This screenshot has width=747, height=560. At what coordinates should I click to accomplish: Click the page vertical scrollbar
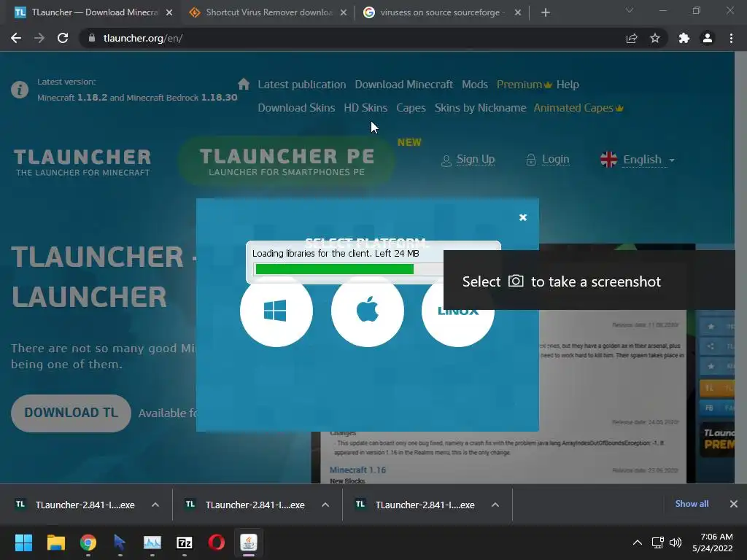coord(741,267)
